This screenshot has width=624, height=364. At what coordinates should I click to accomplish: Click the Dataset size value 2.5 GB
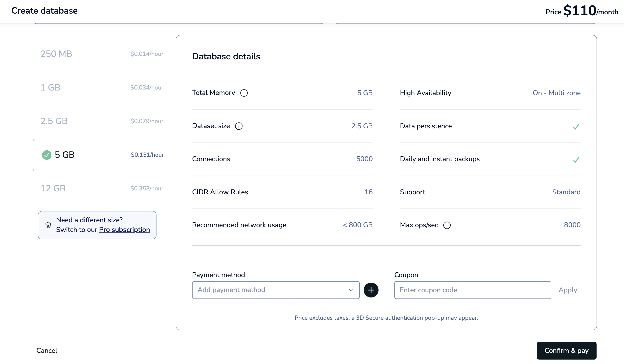click(362, 126)
